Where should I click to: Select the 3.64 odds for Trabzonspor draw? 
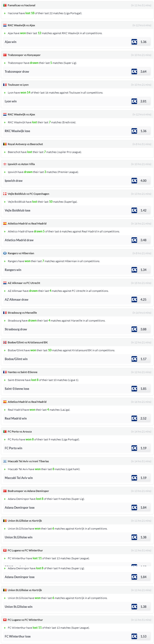point(143,72)
